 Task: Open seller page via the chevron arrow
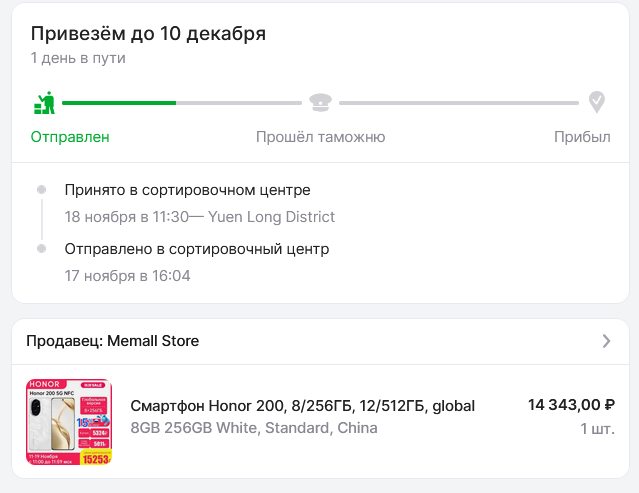click(x=606, y=341)
